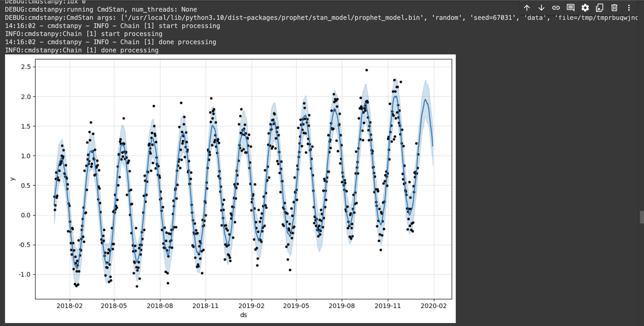This screenshot has height=326, width=644.
Task: Click the 2020-02 x-axis tick label
Action: (x=433, y=306)
